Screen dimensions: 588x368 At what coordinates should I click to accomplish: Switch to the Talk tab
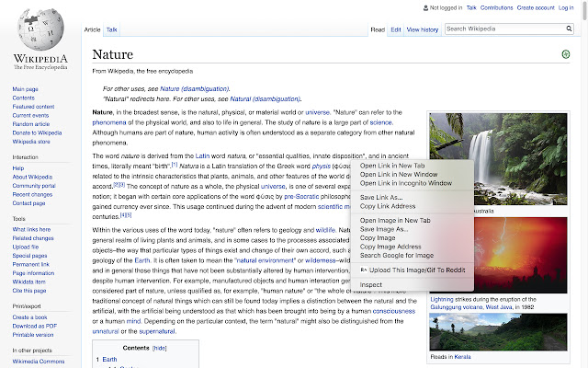coord(111,29)
